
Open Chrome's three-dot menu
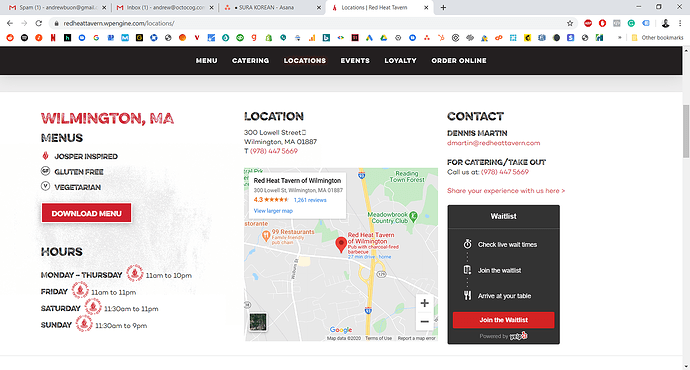coord(680,23)
